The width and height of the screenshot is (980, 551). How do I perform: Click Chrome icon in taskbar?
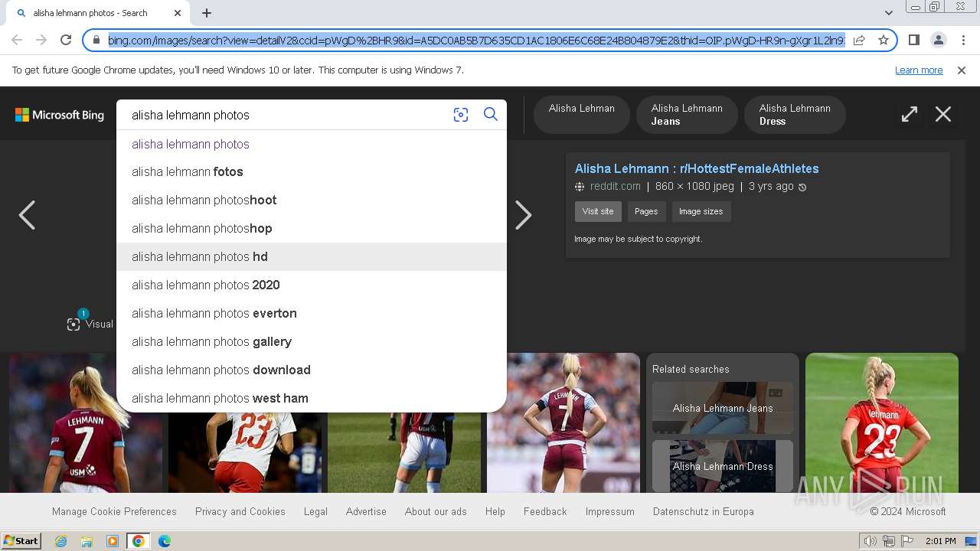pos(139,541)
